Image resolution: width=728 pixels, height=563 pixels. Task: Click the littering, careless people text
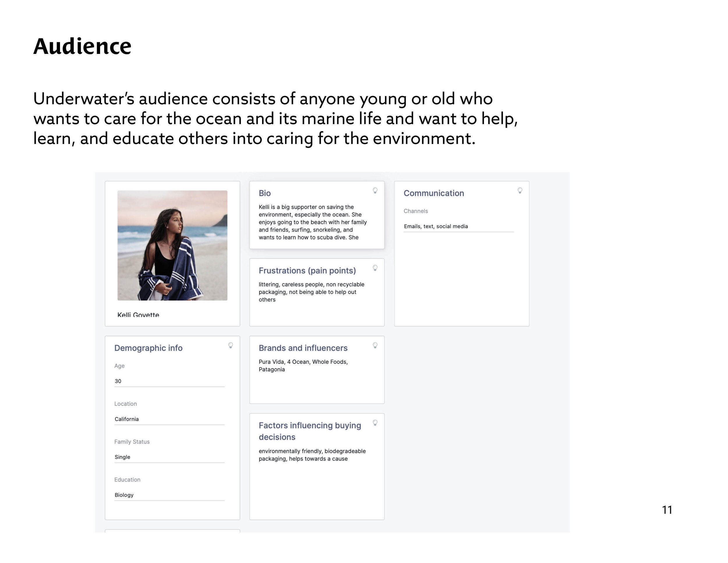[311, 292]
